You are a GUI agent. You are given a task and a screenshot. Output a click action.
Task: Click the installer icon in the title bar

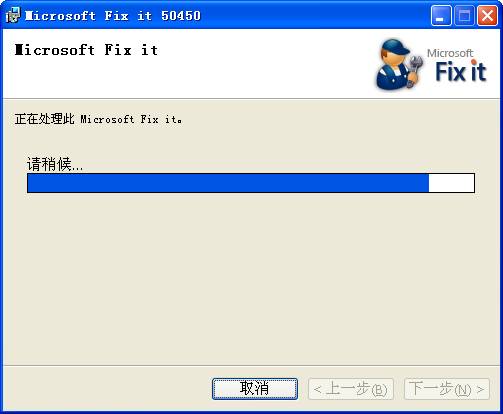click(13, 15)
